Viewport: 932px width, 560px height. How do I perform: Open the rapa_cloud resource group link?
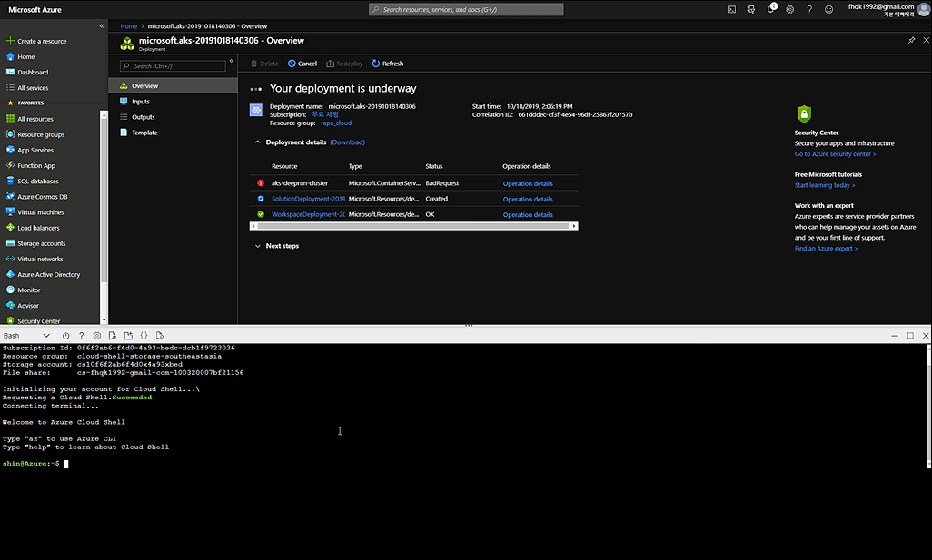336,123
